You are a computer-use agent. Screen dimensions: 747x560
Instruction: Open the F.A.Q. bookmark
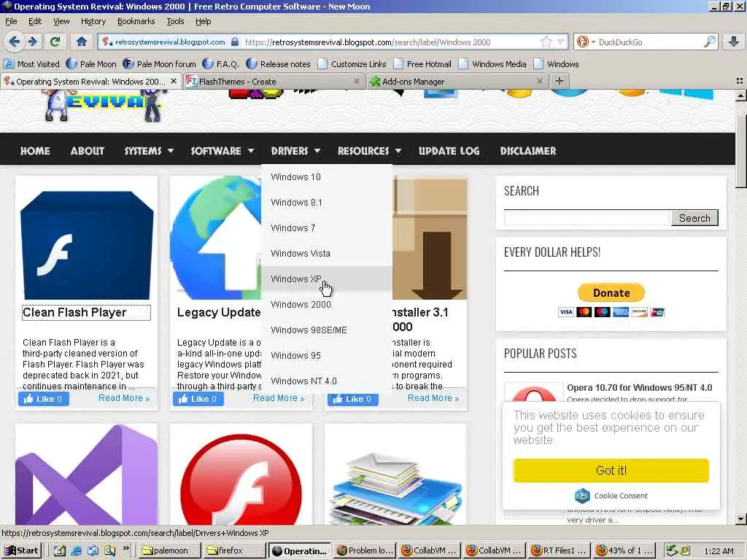coord(220,64)
